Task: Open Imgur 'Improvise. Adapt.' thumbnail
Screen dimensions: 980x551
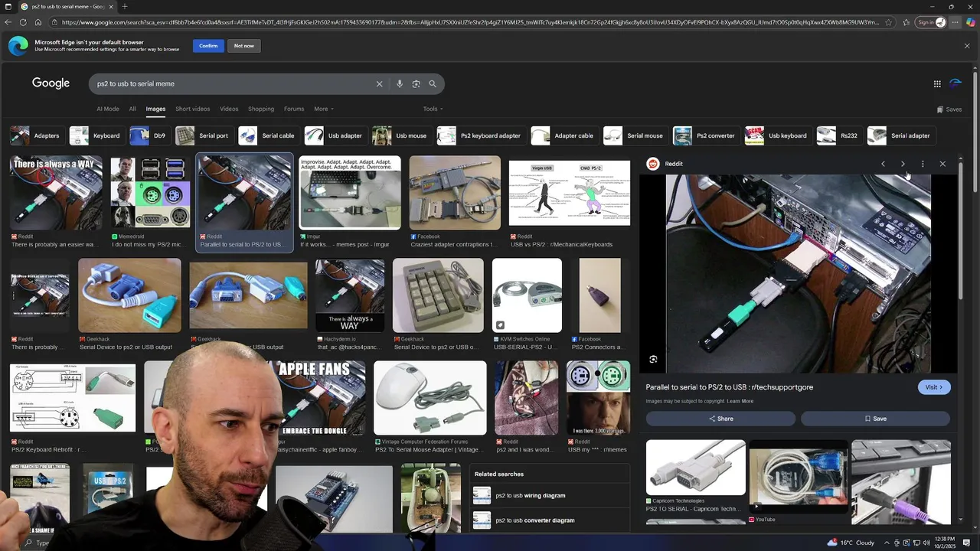Action: tap(350, 192)
